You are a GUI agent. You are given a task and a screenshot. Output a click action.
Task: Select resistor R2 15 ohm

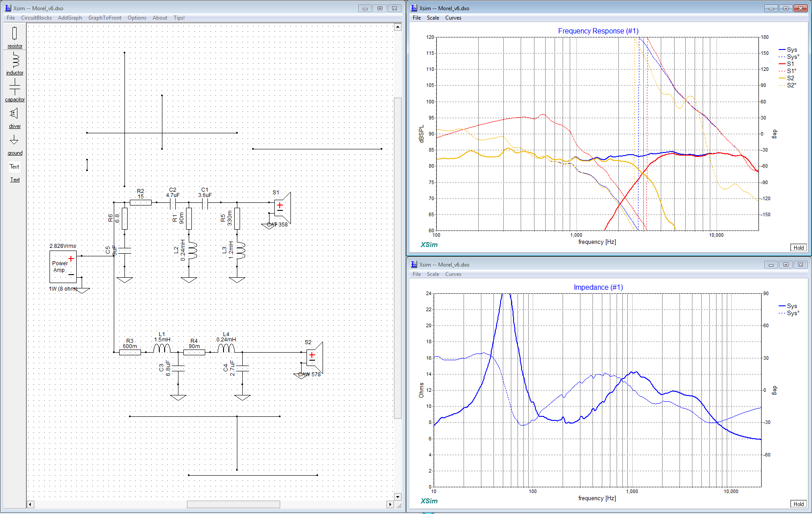[x=141, y=202]
